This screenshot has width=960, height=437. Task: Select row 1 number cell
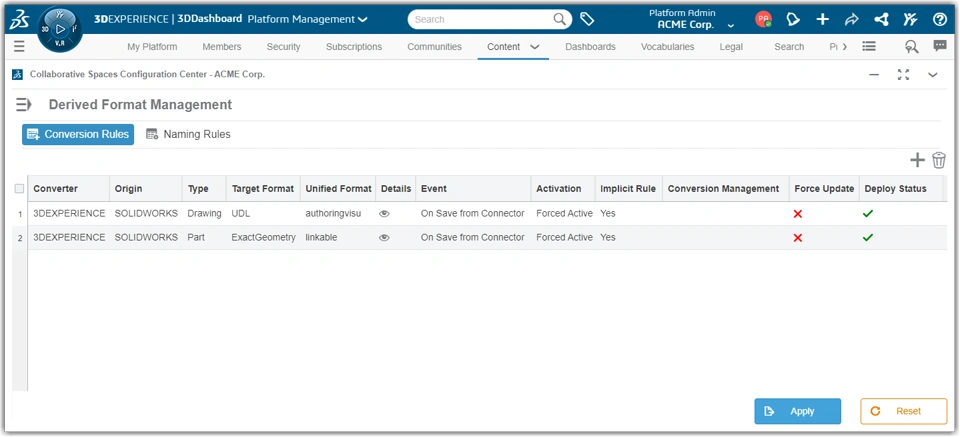[x=20, y=214]
